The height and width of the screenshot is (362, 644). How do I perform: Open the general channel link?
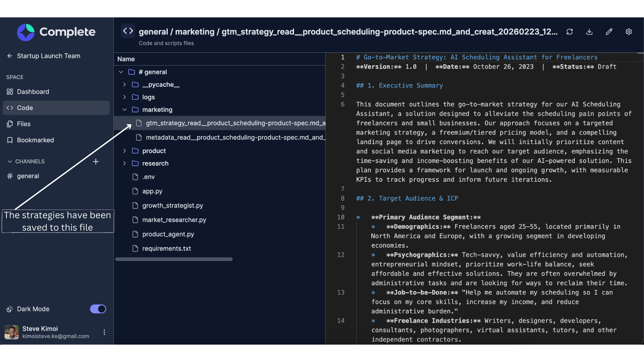(28, 176)
